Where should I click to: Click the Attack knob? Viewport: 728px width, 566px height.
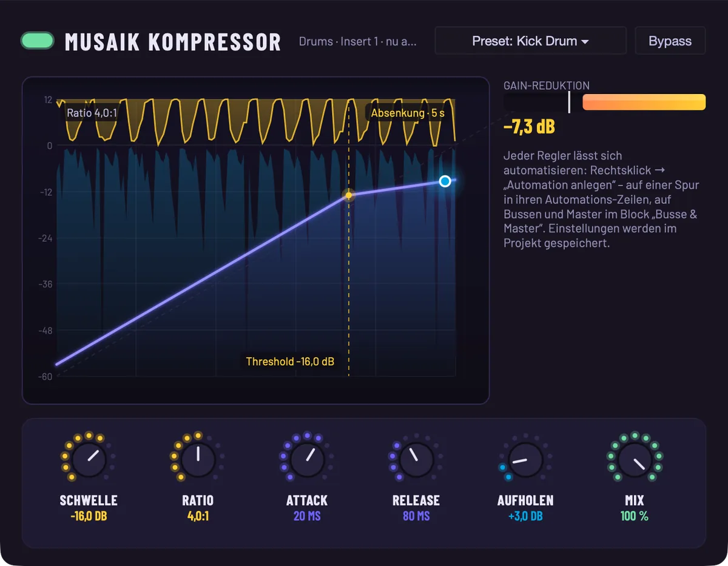(x=307, y=459)
